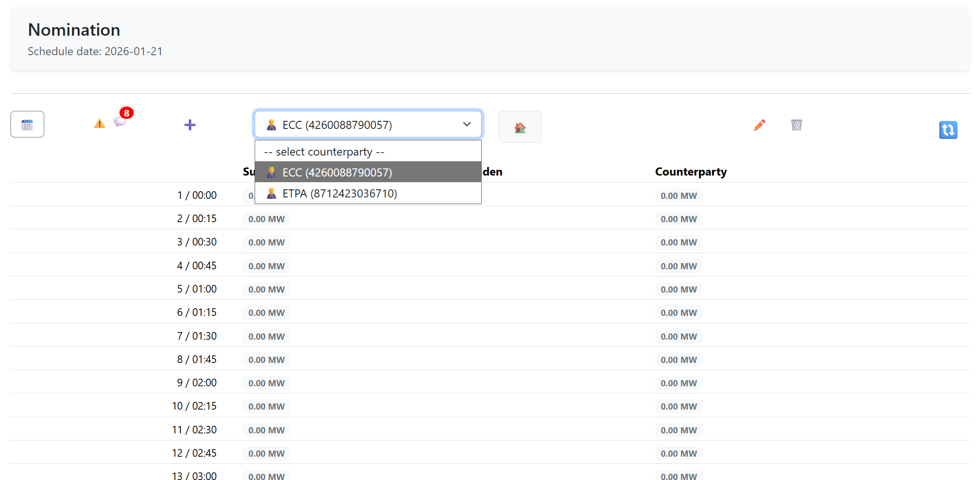Image resolution: width=980 pixels, height=480 pixels.
Task: Click the Nomination page title
Action: [x=74, y=30]
